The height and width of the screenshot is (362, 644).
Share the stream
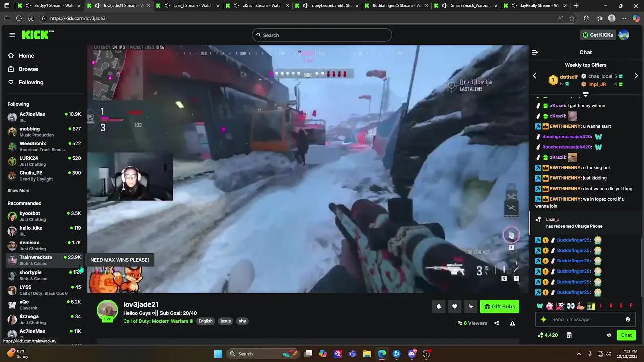(x=497, y=323)
